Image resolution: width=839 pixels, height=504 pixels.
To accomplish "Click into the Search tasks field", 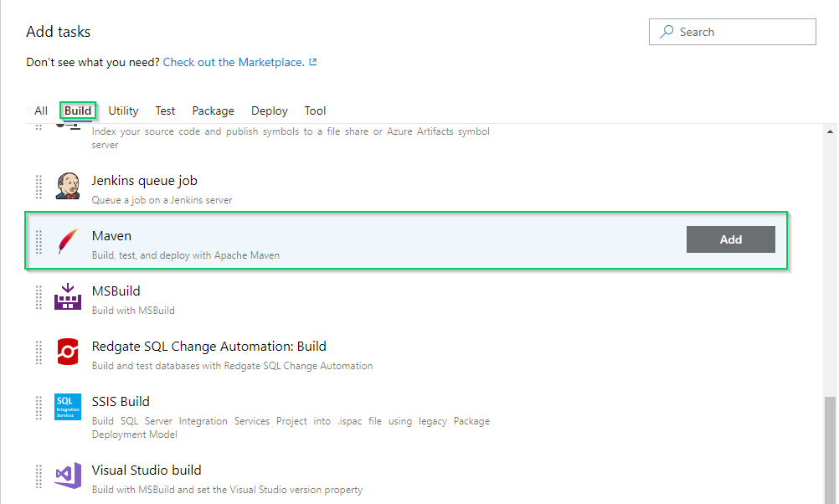I will coord(741,32).
